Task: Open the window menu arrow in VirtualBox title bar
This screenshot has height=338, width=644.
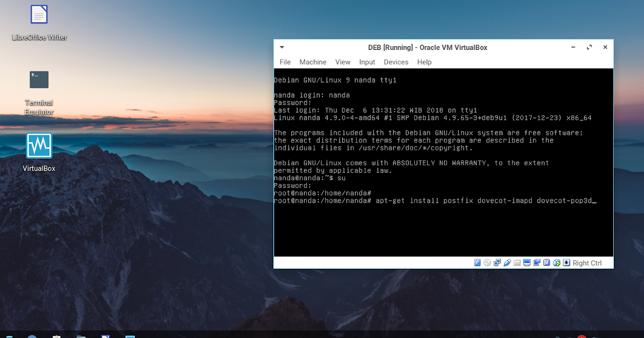Action: 282,47
